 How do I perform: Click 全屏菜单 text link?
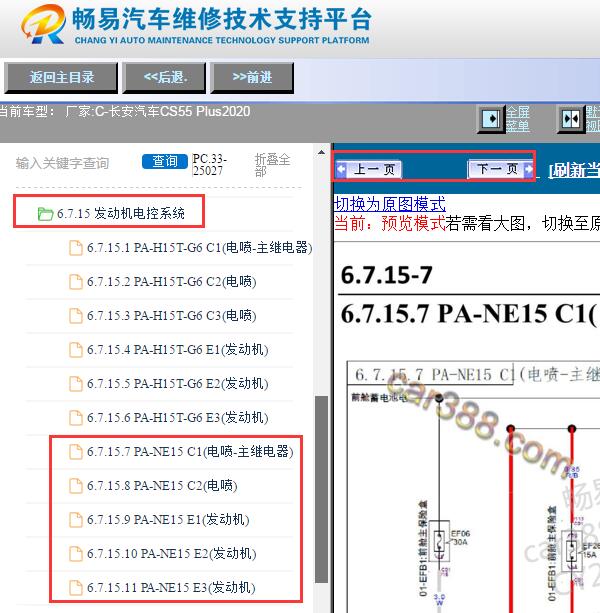coord(518,119)
